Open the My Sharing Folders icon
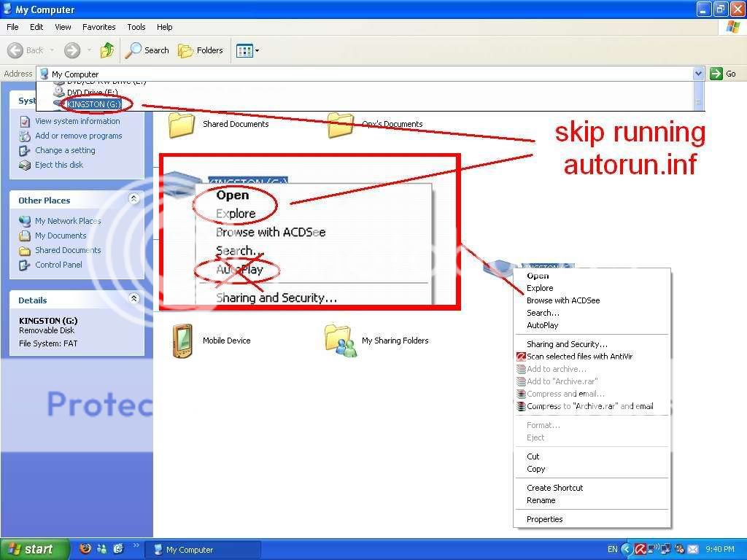Screen dimensions: 747x560 [x=341, y=341]
